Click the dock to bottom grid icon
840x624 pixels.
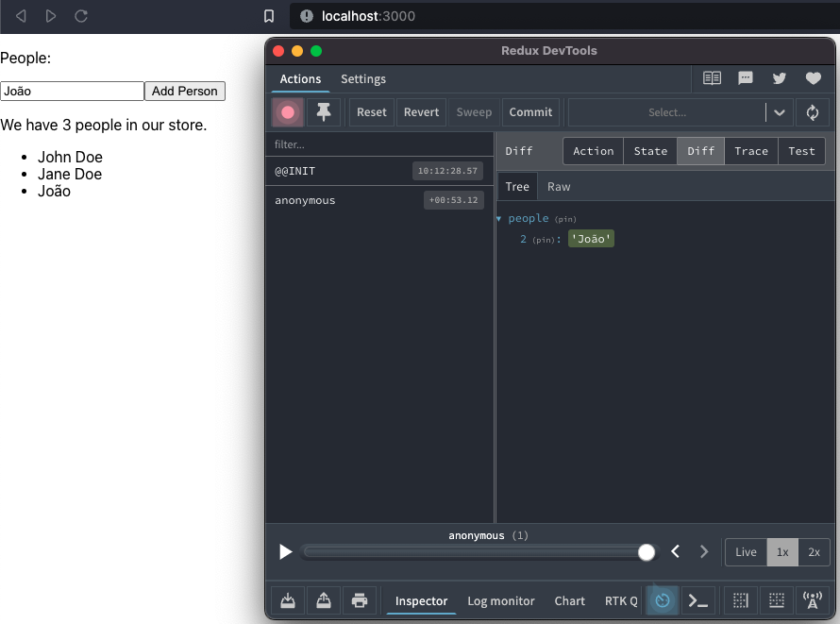coord(776,600)
